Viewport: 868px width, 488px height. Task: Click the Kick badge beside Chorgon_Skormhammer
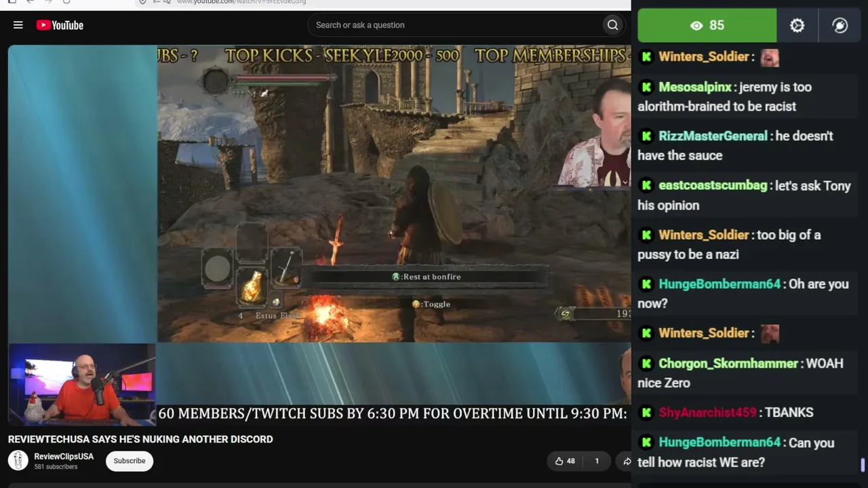point(646,363)
